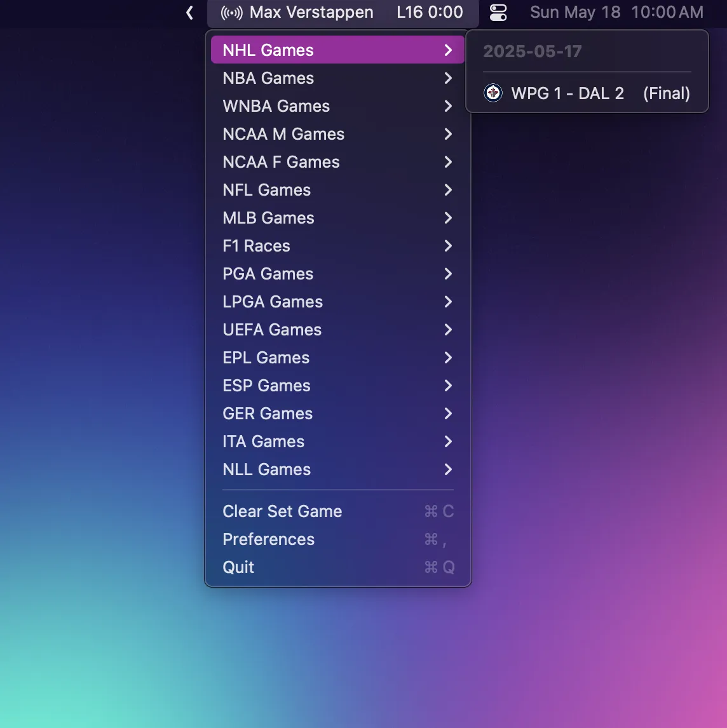This screenshot has width=727, height=728.
Task: Open Preferences from the menu
Action: point(268,539)
